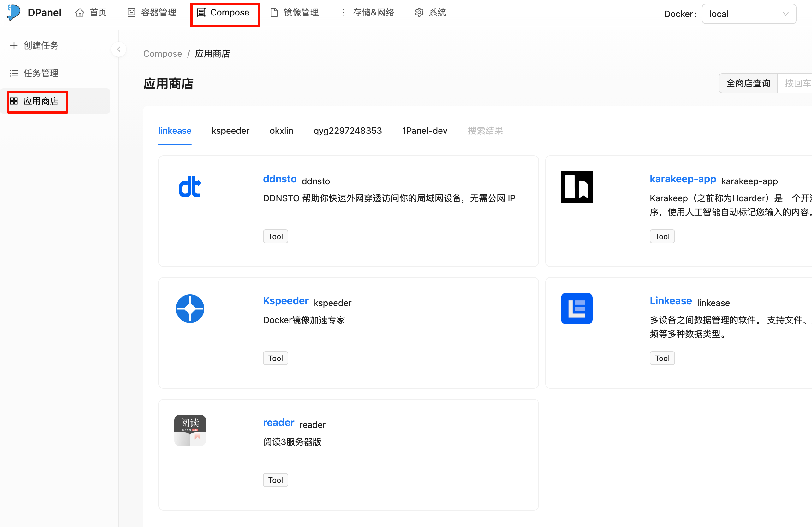The width and height of the screenshot is (812, 527).
Task: Click the gear icon beside 系统
Action: (419, 13)
